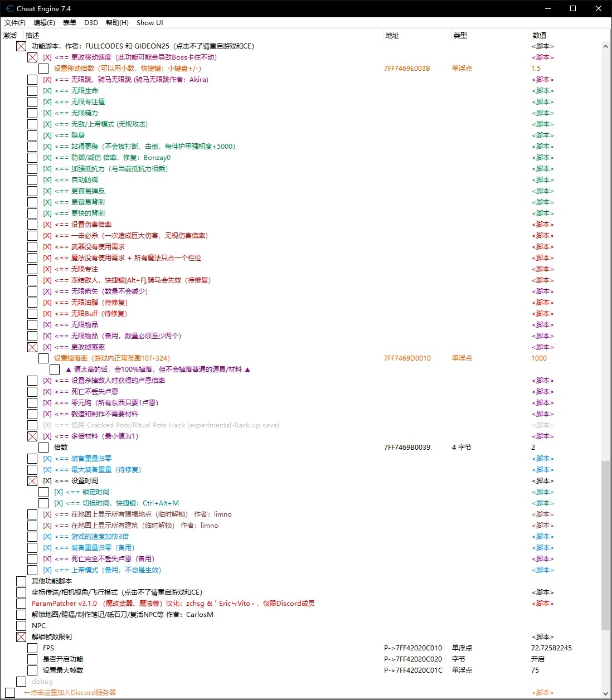Select the 设置掉落率 row
This screenshot has width=612, height=700.
click(x=112, y=358)
